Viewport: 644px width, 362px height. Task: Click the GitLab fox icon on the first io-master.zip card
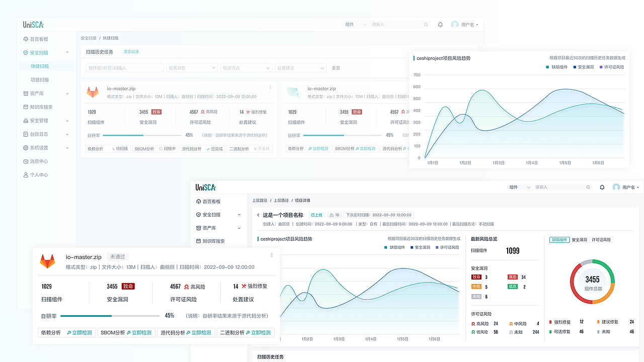[x=93, y=92]
